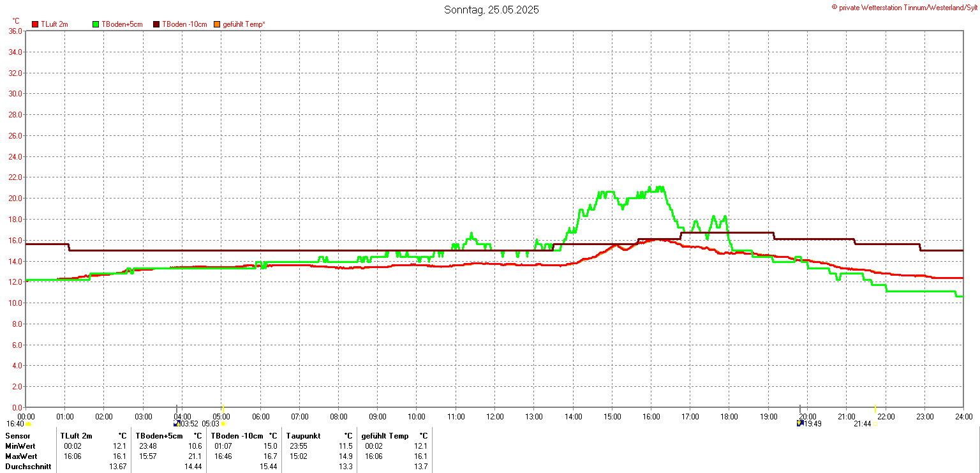Image resolution: width=980 pixels, height=473 pixels.
Task: Click the sunrise sun icon after 05:03
Action: click(x=223, y=424)
